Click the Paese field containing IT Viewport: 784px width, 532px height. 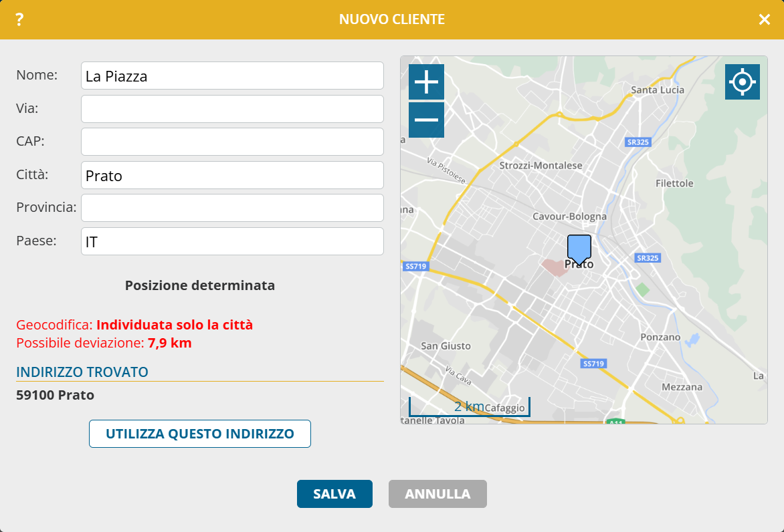[232, 241]
